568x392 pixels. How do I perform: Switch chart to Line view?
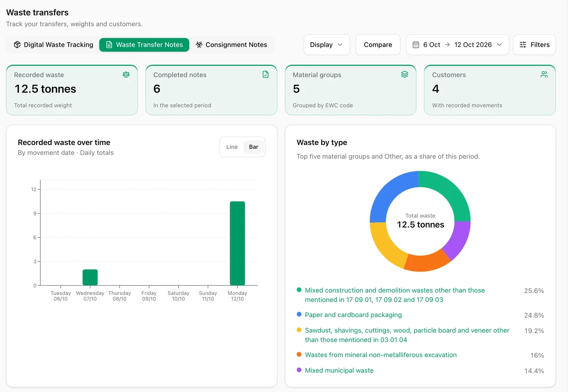coord(232,147)
